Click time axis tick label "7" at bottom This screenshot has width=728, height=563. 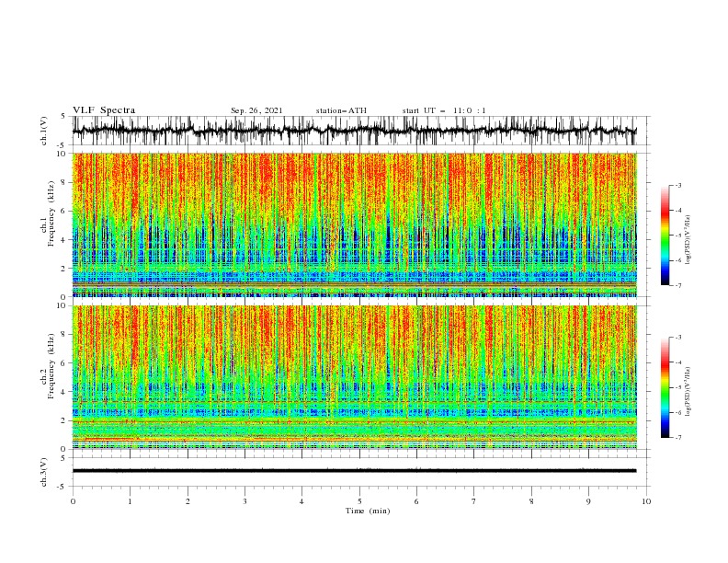pyautogui.click(x=474, y=501)
